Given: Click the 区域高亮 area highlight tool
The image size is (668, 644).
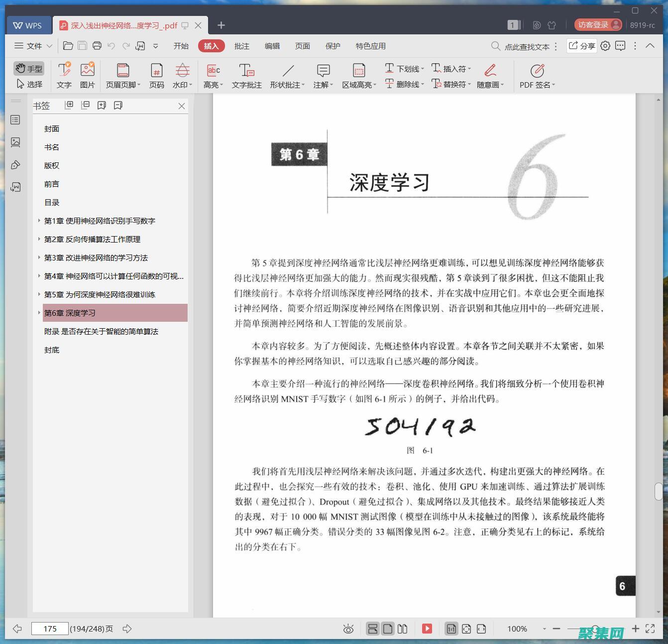Looking at the screenshot, I should (x=358, y=75).
